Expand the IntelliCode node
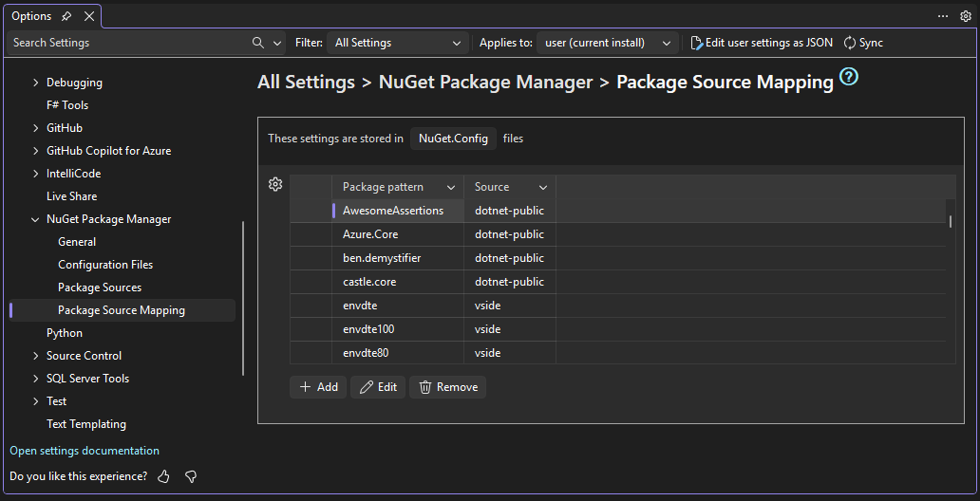 (x=36, y=174)
